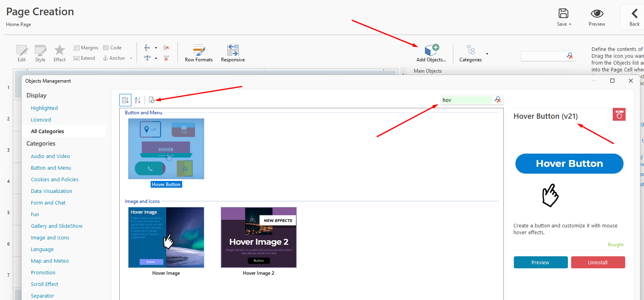Click the red Uninstall button
644x300 pixels.
pyautogui.click(x=598, y=262)
